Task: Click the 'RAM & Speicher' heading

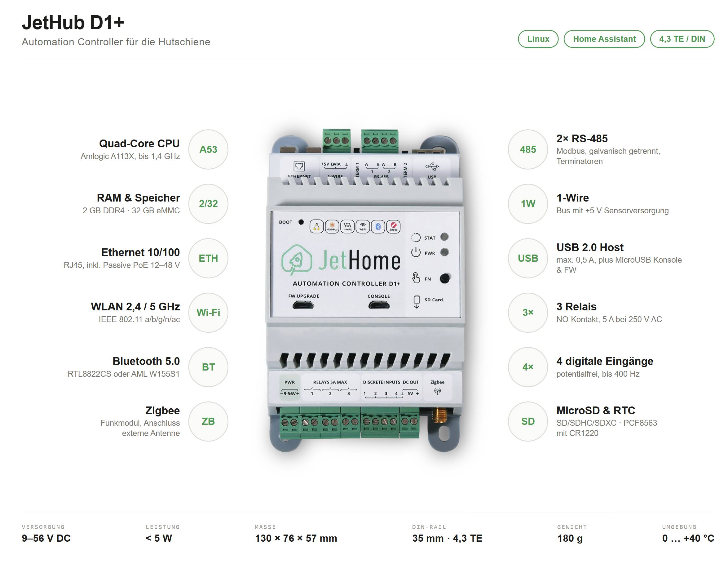Action: [138, 198]
